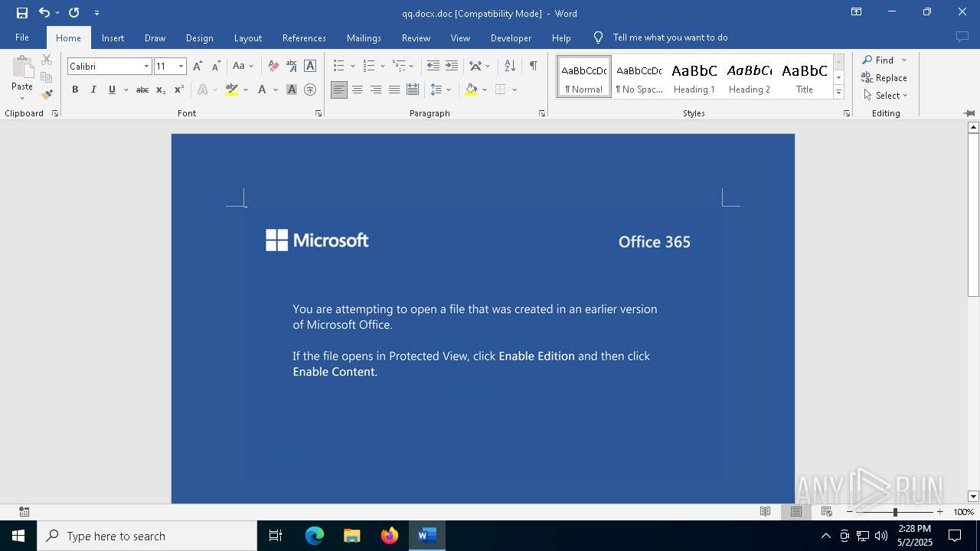The height and width of the screenshot is (551, 980).
Task: Toggle Underline formatting
Action: pos(112,90)
